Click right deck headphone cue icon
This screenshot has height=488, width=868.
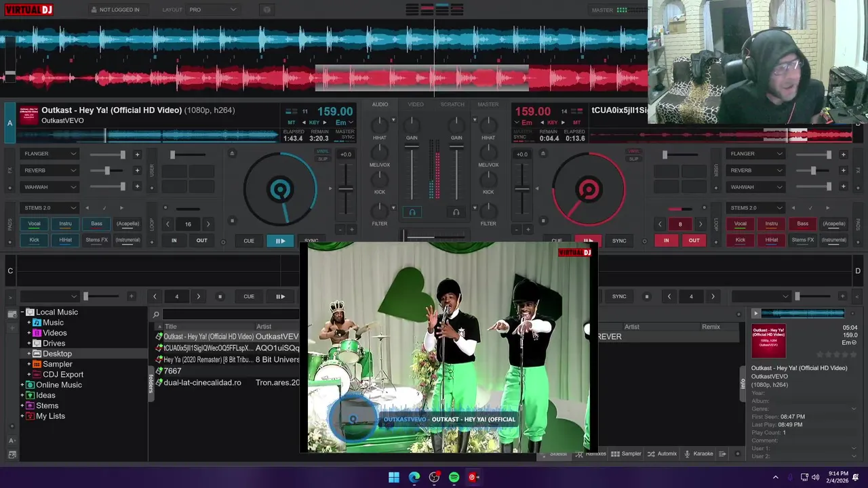[x=456, y=212]
